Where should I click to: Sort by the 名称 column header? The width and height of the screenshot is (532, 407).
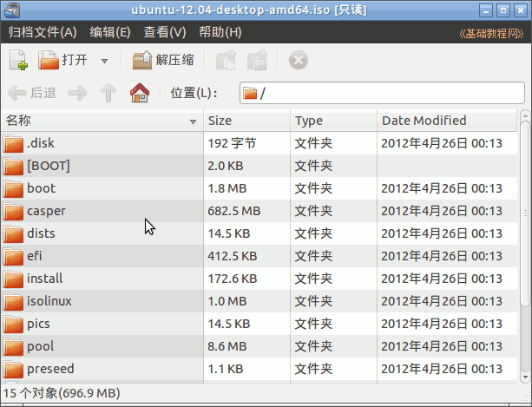coord(102,121)
